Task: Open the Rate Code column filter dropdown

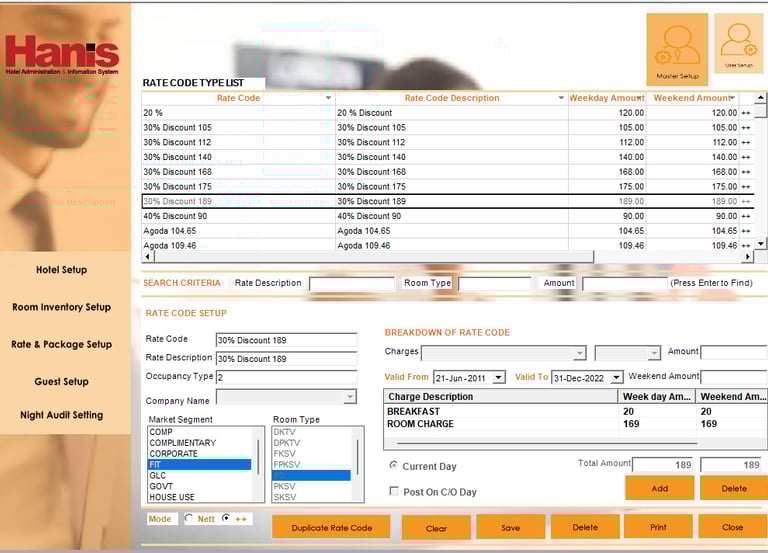Action: 329,98
